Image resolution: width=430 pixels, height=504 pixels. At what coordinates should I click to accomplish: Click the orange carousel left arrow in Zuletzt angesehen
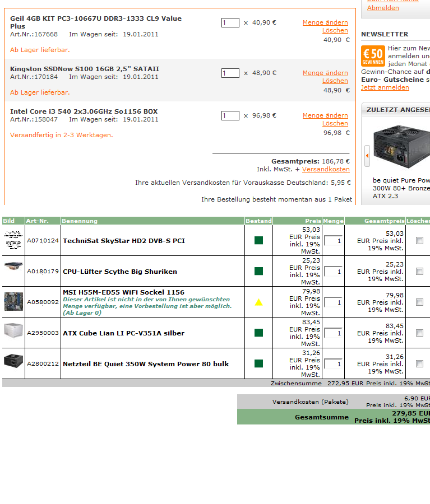click(x=367, y=156)
